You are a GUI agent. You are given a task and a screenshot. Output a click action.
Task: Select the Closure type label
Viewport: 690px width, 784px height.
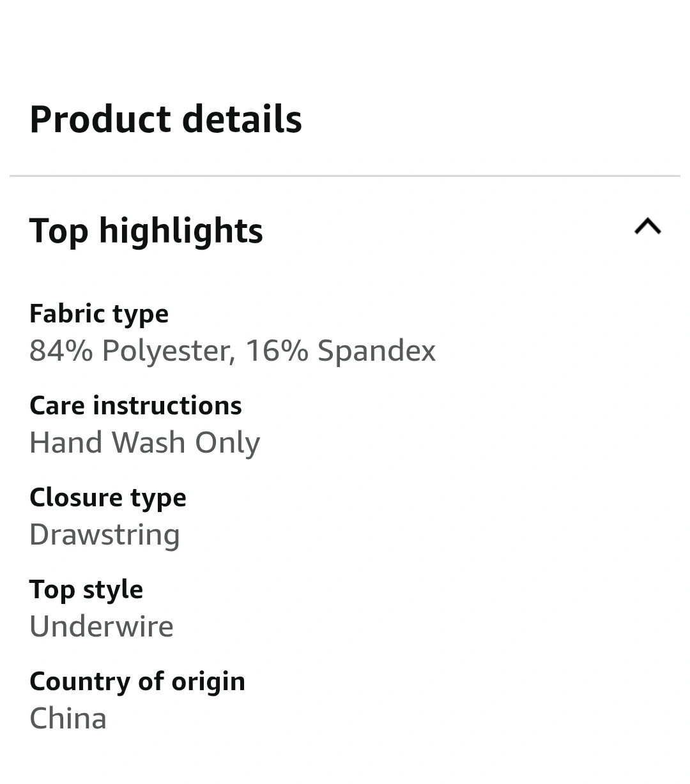(108, 497)
